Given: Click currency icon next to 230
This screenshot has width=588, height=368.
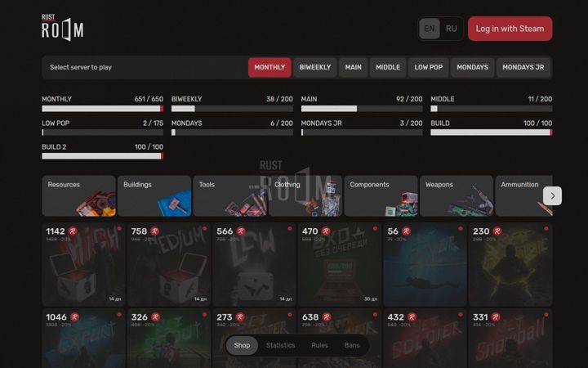Looking at the screenshot, I should pyautogui.click(x=497, y=231).
